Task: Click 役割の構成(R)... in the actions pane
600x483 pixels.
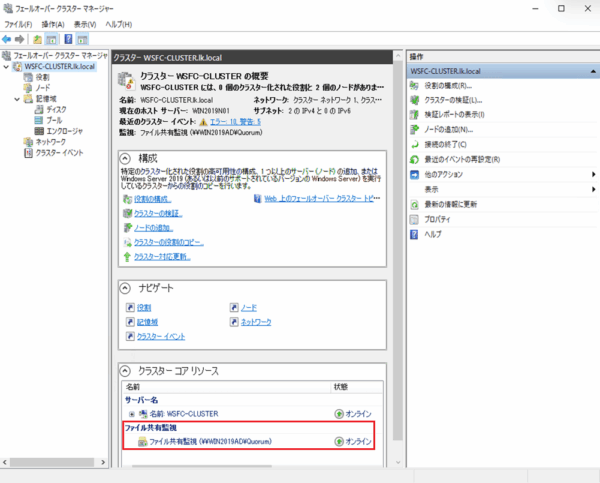Action: click(448, 86)
